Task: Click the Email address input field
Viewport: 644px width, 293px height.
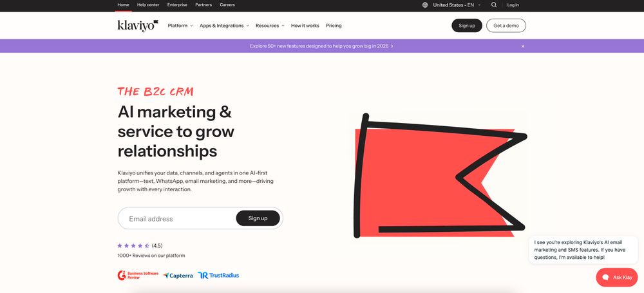Action: click(176, 218)
